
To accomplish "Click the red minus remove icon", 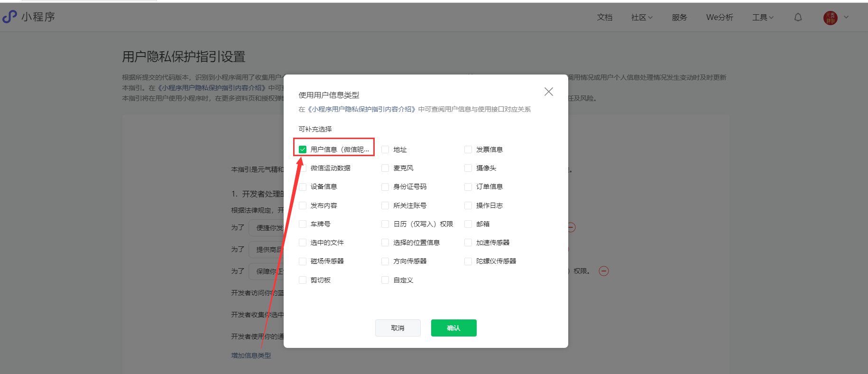I will point(603,271).
